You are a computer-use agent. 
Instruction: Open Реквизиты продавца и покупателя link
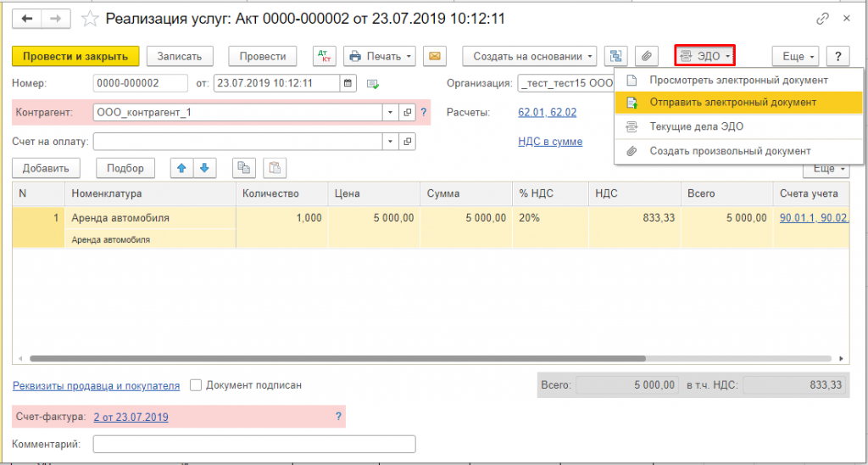(x=96, y=385)
